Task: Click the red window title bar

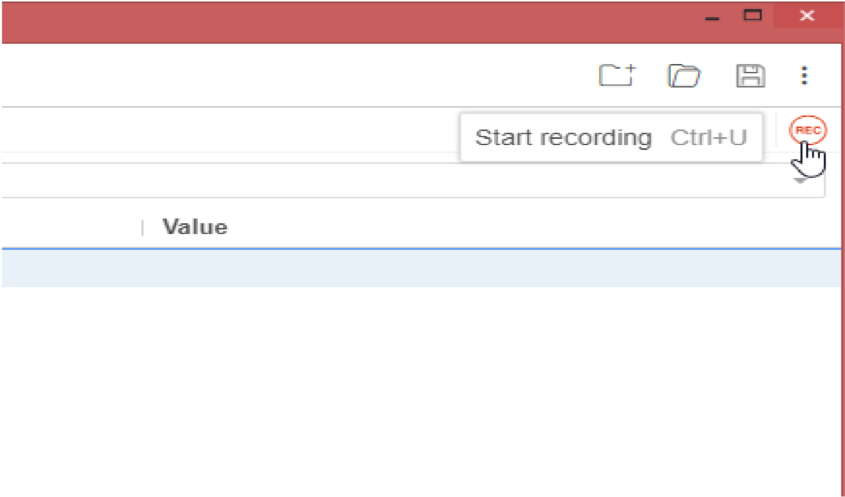Action: 350,20
